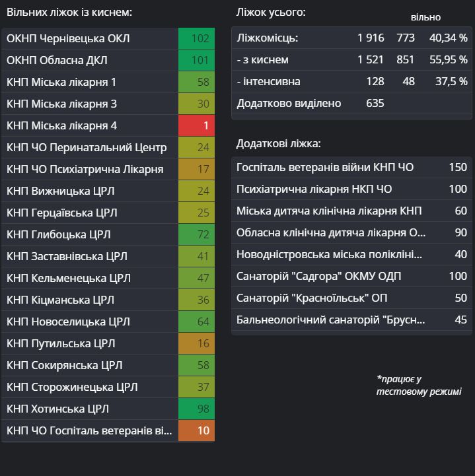Click the green 101 cell for Обласна ДКЛ
The image size is (475, 476).
[196, 60]
